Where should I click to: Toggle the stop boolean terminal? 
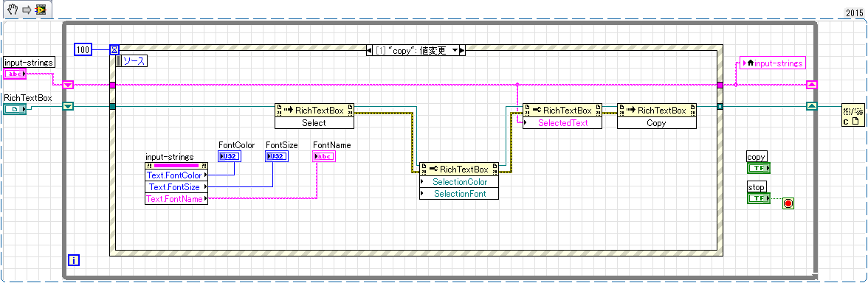[x=759, y=198]
